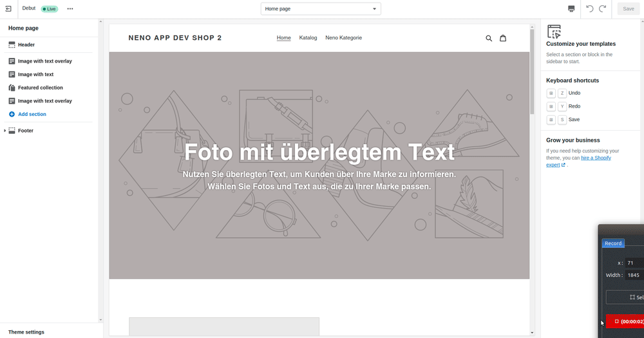Click the Width value field in recorder
The height and width of the screenshot is (338, 644).
[x=634, y=275]
